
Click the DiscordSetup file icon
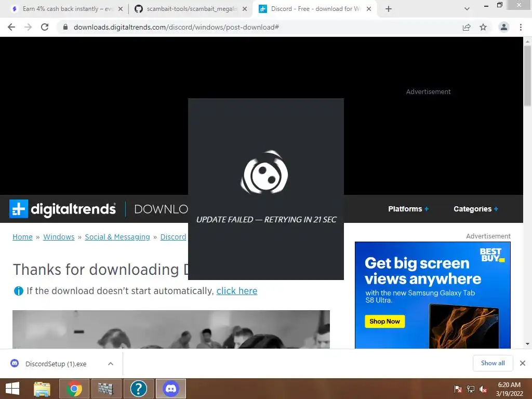15,363
